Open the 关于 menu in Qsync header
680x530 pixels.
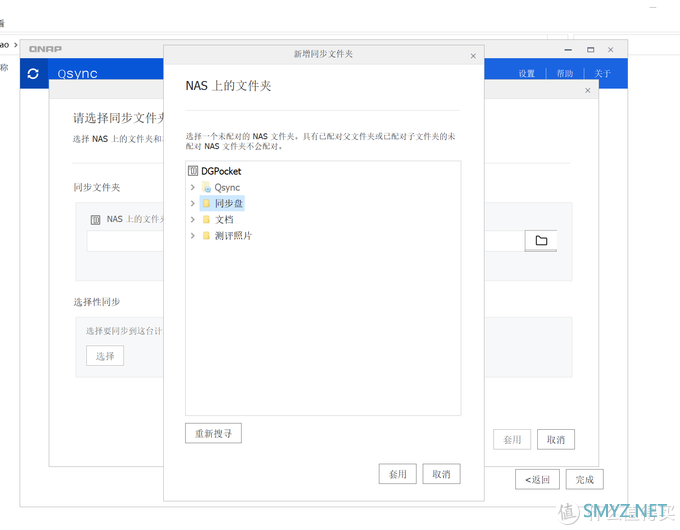(x=602, y=73)
